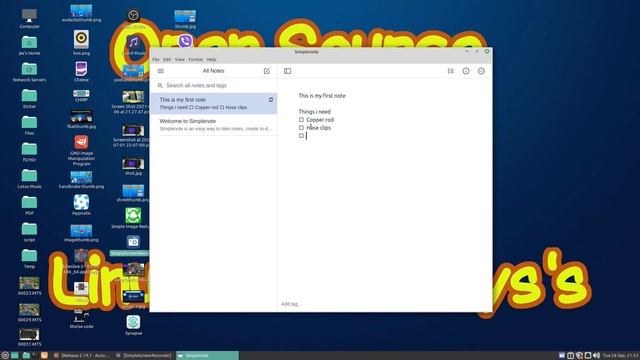The height and width of the screenshot is (360, 640).
Task: Create a new note with the compose icon
Action: click(267, 71)
